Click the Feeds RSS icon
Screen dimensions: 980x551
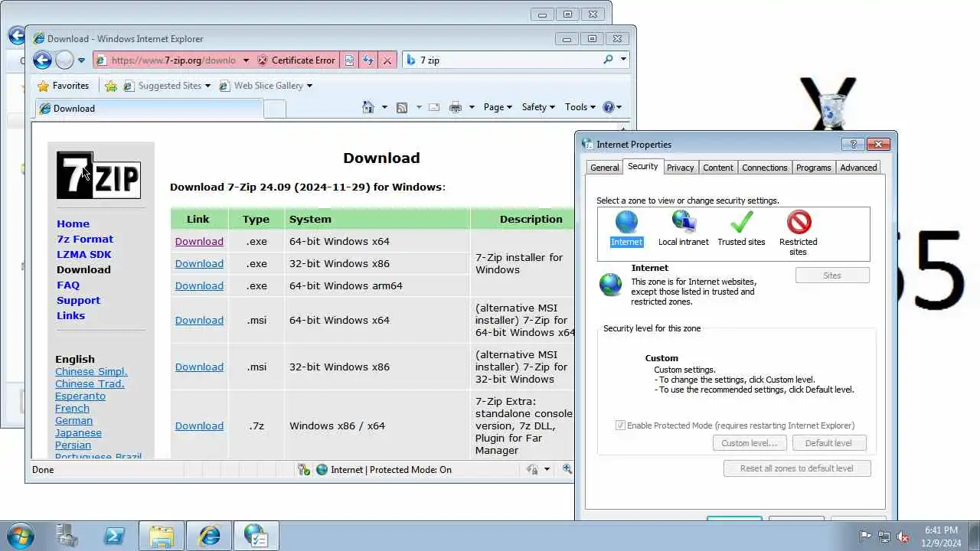tap(402, 107)
